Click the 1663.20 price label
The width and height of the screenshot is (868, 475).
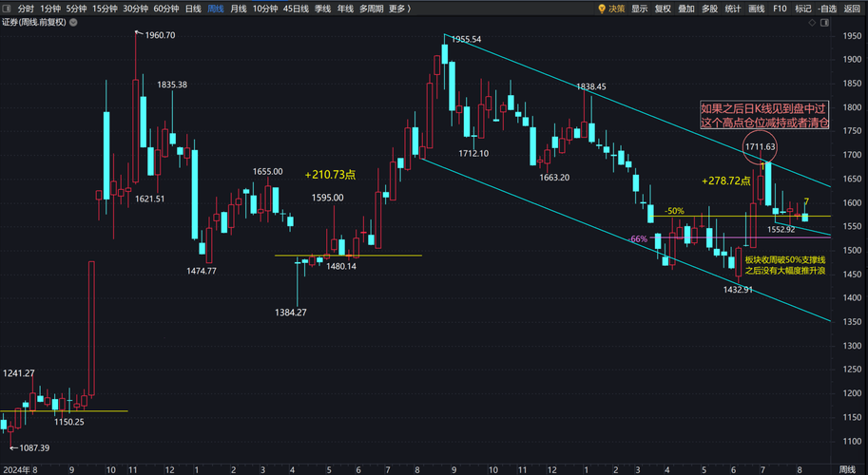tap(554, 178)
